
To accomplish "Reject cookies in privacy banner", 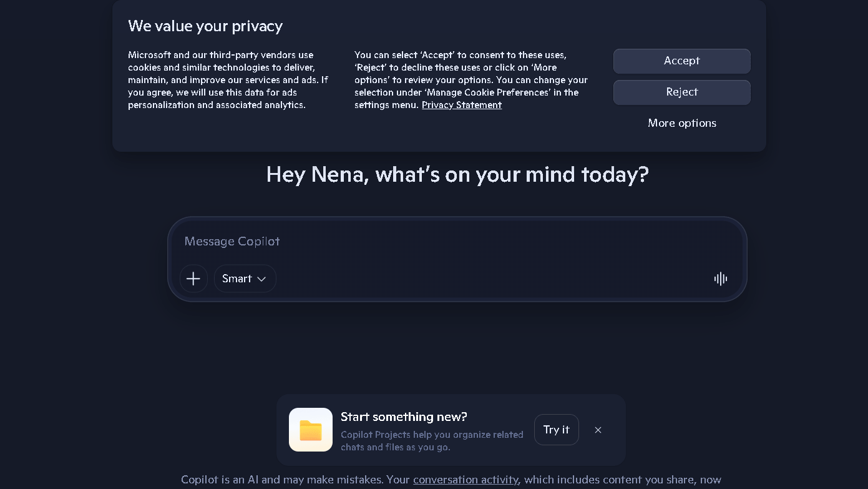I will (x=681, y=92).
